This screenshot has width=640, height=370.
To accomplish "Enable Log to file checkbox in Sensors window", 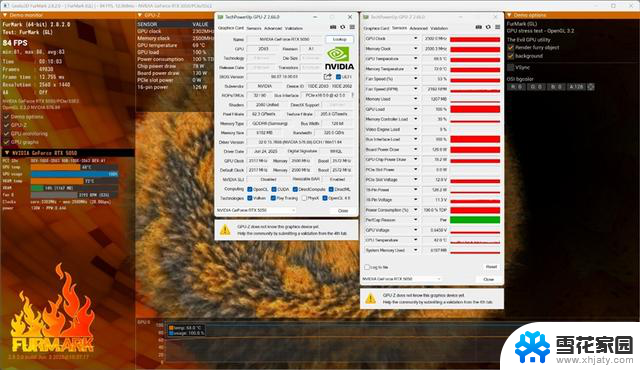I will 367,267.
